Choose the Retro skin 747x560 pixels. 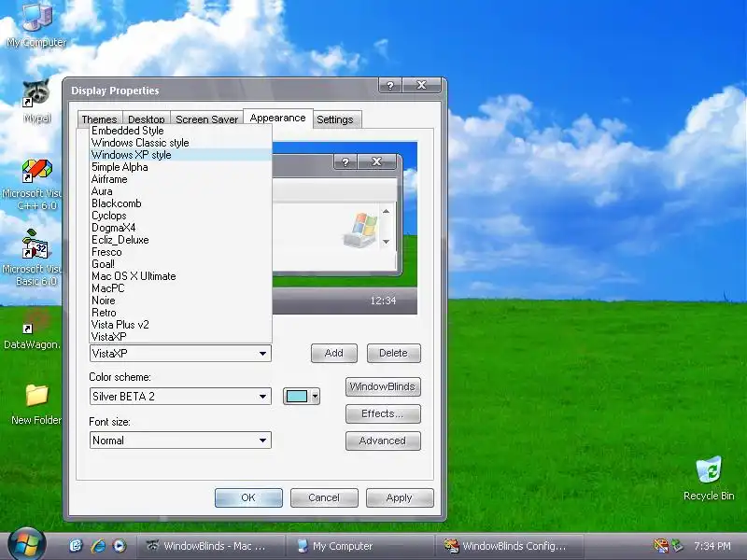[x=180, y=313]
